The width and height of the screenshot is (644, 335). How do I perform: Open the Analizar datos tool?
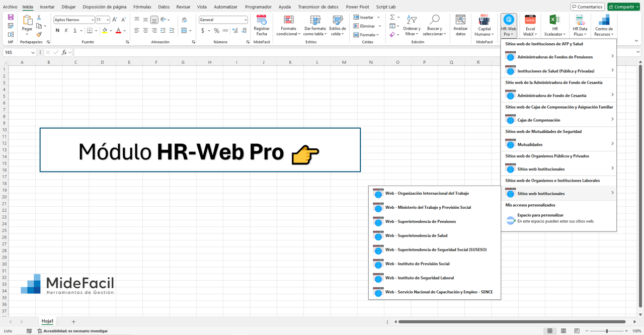click(x=460, y=25)
